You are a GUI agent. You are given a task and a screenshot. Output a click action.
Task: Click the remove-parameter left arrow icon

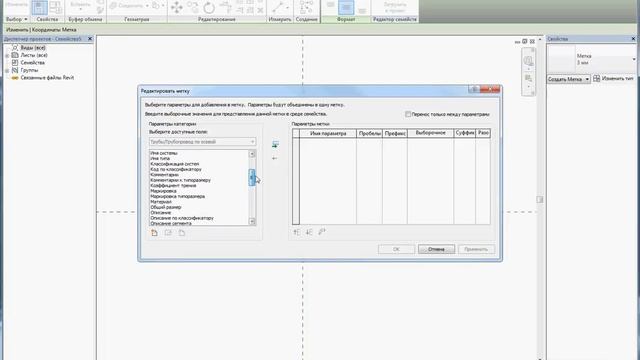click(x=275, y=158)
